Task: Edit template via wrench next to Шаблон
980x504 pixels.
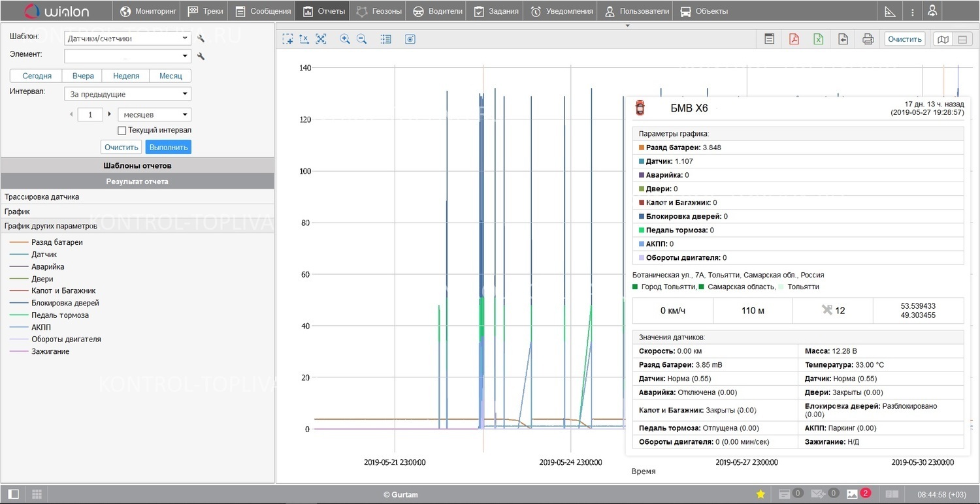Action: (x=201, y=39)
